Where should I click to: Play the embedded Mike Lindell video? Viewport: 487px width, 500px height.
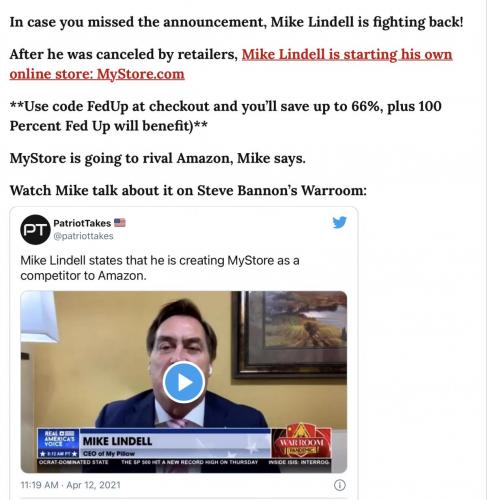(184, 383)
